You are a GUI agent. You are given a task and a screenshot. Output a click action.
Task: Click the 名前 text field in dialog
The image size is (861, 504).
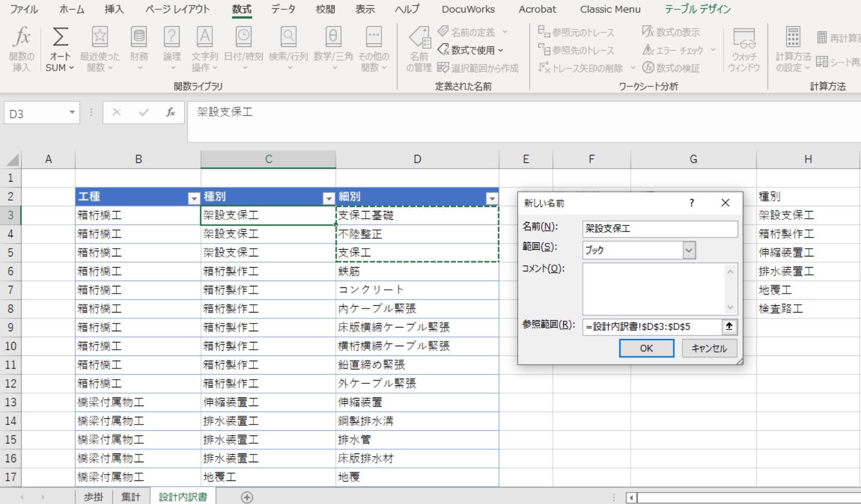[x=659, y=229]
